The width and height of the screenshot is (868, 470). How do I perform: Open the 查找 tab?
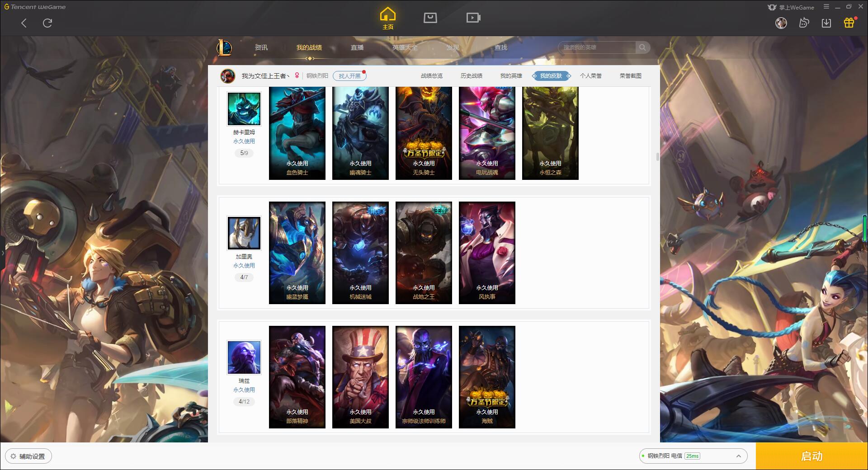pos(501,47)
